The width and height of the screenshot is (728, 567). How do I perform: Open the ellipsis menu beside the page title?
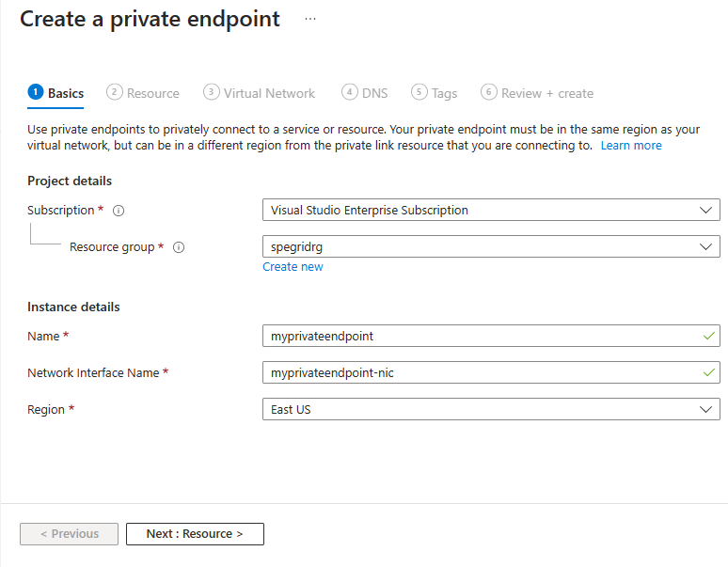pyautogui.click(x=310, y=19)
